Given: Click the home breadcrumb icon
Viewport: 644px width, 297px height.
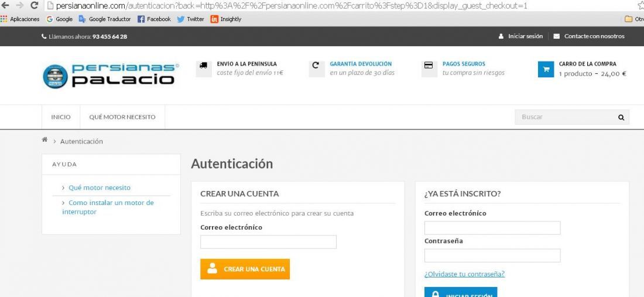Looking at the screenshot, I should (x=44, y=139).
